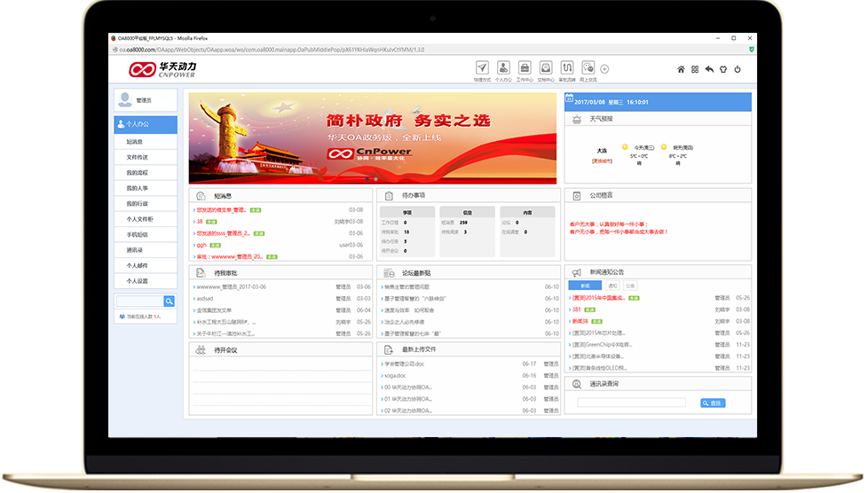Click the second banner carousel dot
Image resolution: width=868 pixels, height=493 pixels.
376,179
